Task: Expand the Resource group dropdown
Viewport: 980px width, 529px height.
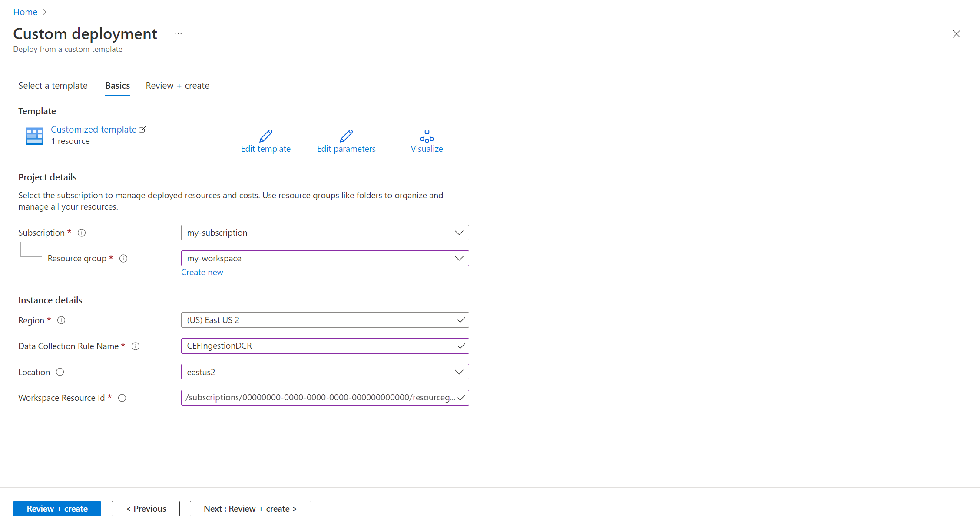Action: 324,258
